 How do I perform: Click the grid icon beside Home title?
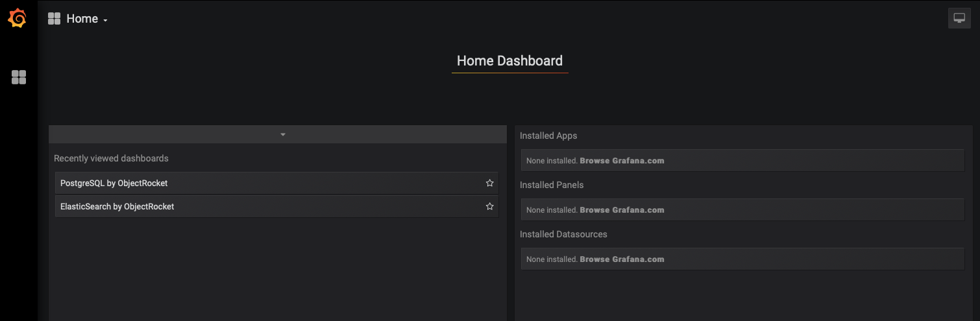pos(54,19)
